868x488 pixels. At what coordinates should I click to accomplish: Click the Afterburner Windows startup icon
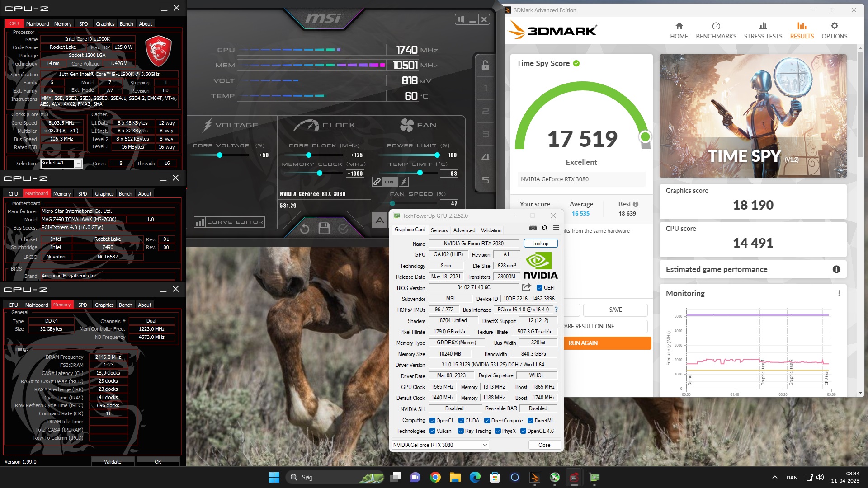point(461,19)
